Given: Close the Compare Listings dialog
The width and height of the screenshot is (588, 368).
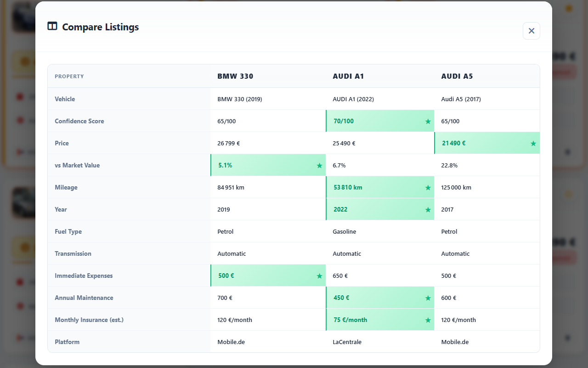Looking at the screenshot, I should (531, 31).
